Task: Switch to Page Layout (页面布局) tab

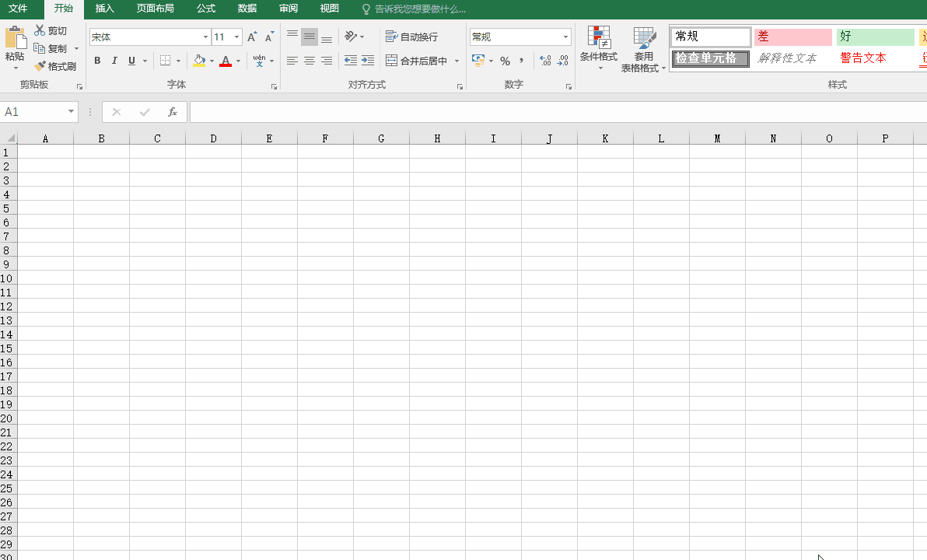Action: click(x=155, y=9)
